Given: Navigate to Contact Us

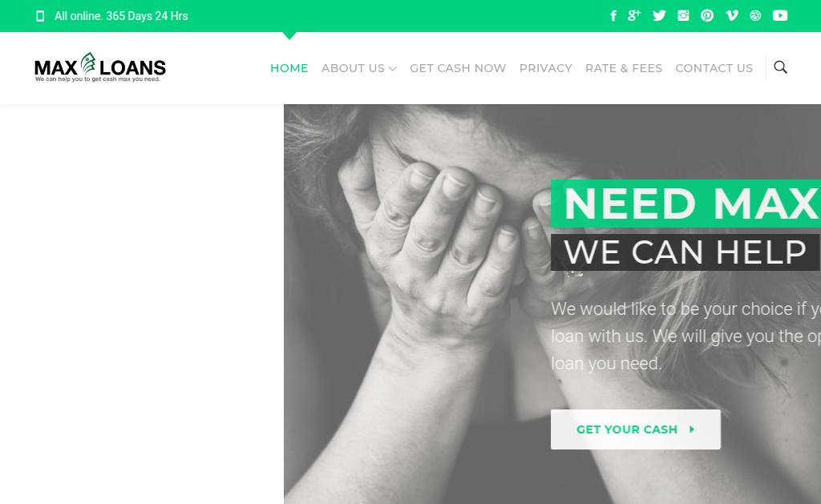Looking at the screenshot, I should click(x=714, y=68).
